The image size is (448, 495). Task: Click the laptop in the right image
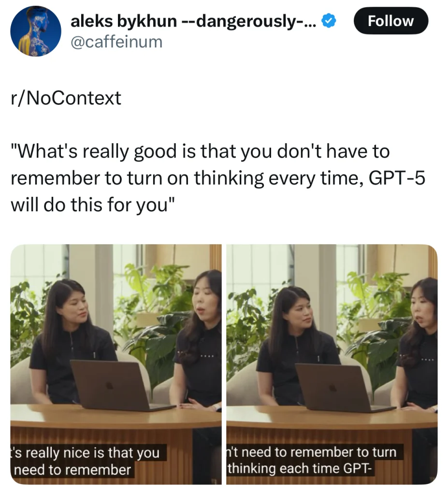coord(343,388)
